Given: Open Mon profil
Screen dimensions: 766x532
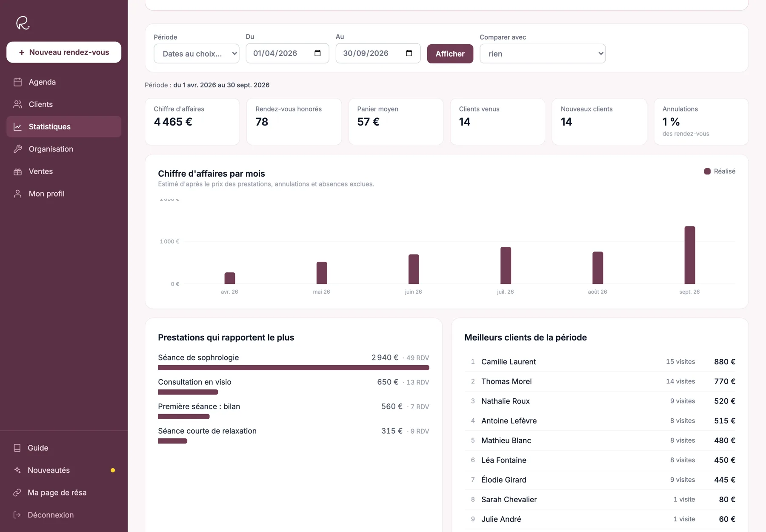Looking at the screenshot, I should (64, 194).
